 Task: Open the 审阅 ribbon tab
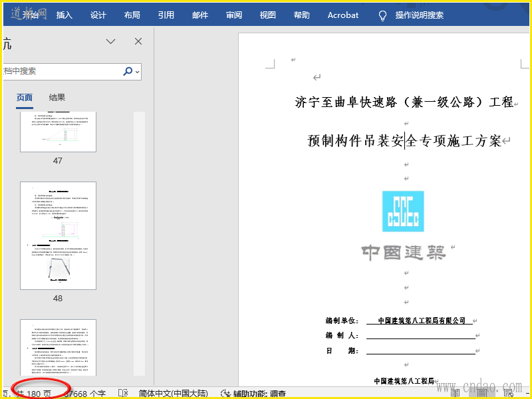tap(234, 15)
